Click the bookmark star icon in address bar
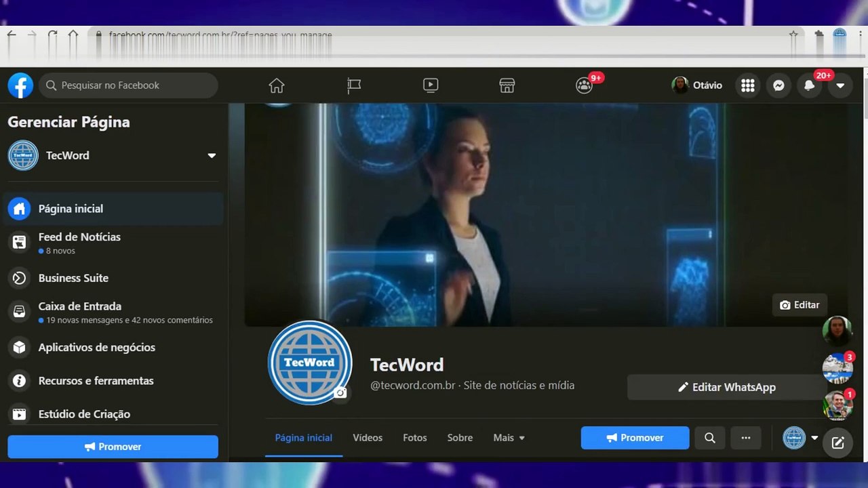Screen dimensions: 868x488 (793, 35)
